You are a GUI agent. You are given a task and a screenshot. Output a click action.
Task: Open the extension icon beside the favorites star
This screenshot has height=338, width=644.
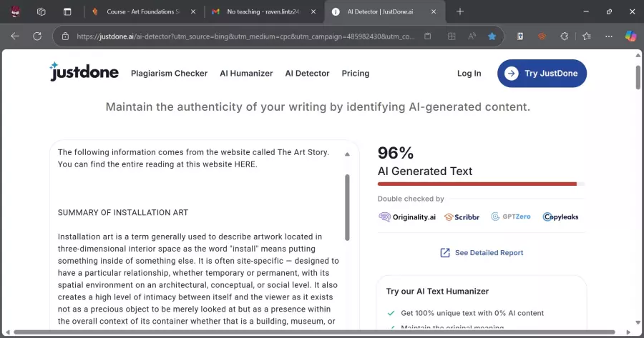[520, 36]
